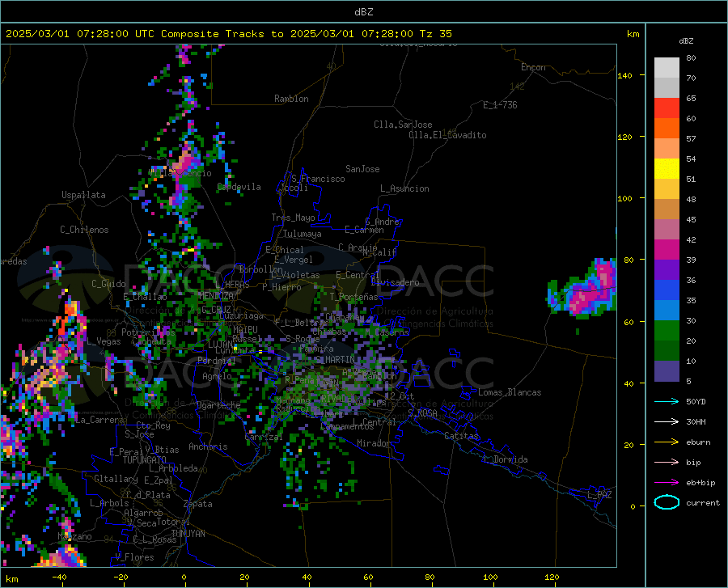Click the pink bip arrow legend icon

coord(667,463)
